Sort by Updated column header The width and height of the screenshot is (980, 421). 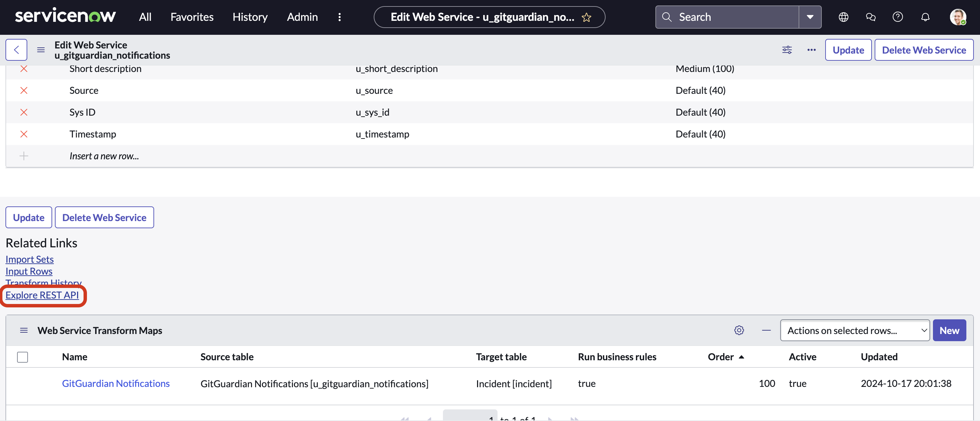coord(879,357)
